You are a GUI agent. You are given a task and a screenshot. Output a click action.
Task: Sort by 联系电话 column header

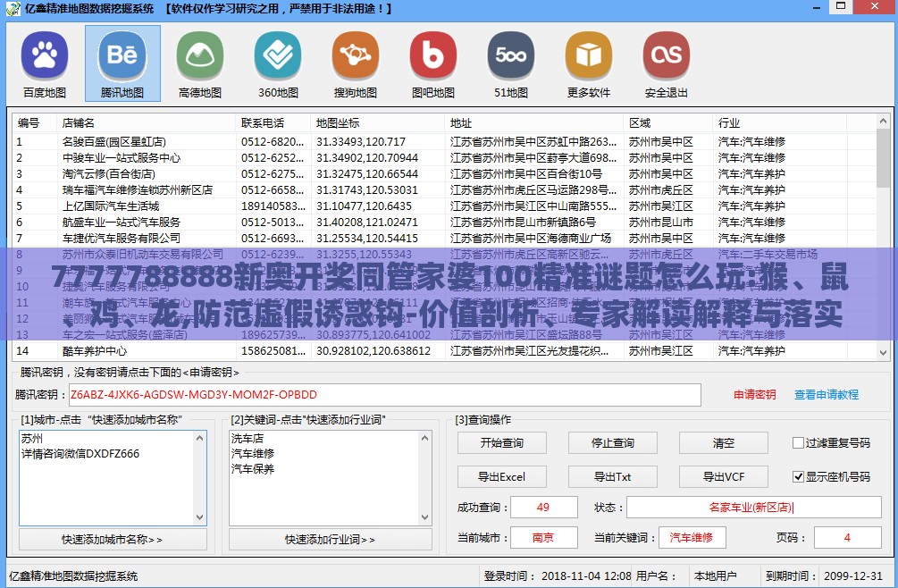pos(273,123)
